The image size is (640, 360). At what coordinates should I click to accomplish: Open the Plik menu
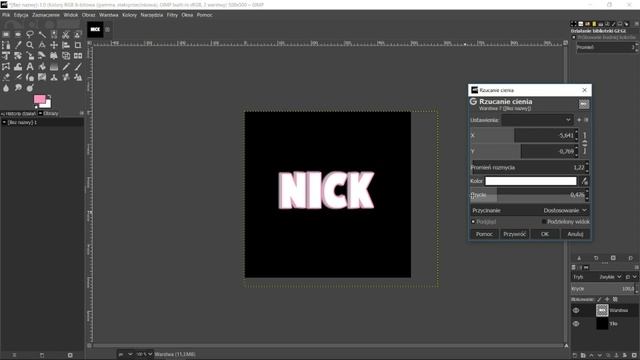[6, 15]
